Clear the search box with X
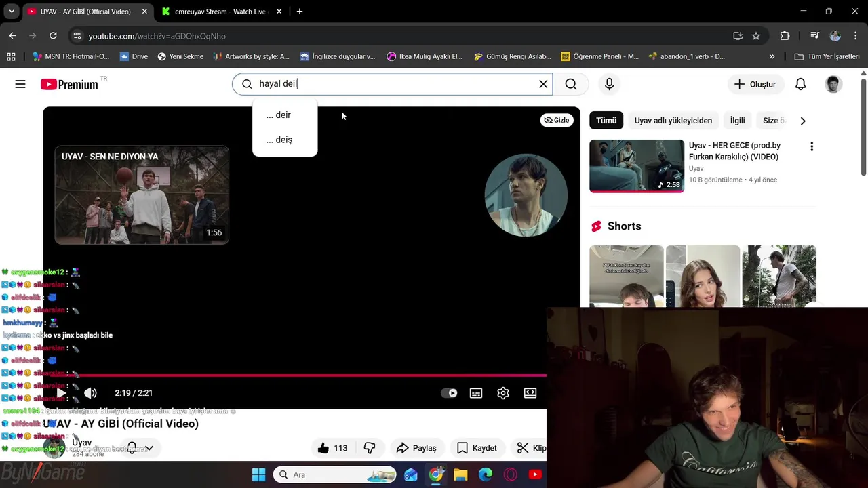The image size is (868, 488). (x=543, y=84)
